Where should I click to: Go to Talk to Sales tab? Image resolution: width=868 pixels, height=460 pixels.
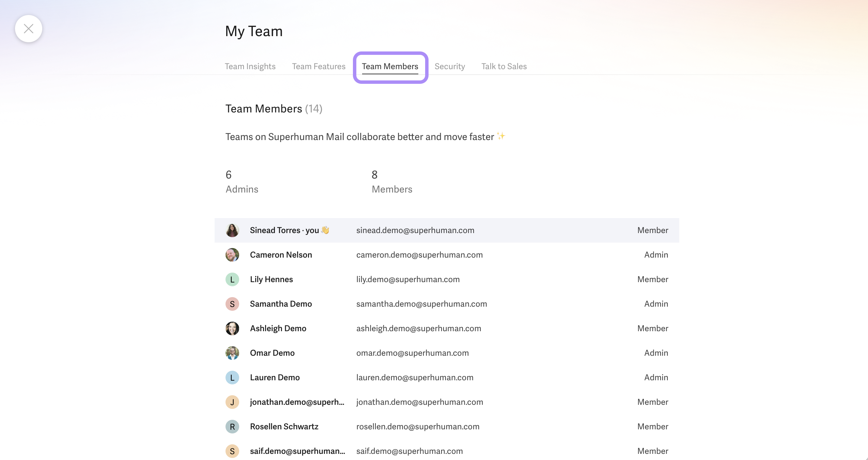click(504, 66)
